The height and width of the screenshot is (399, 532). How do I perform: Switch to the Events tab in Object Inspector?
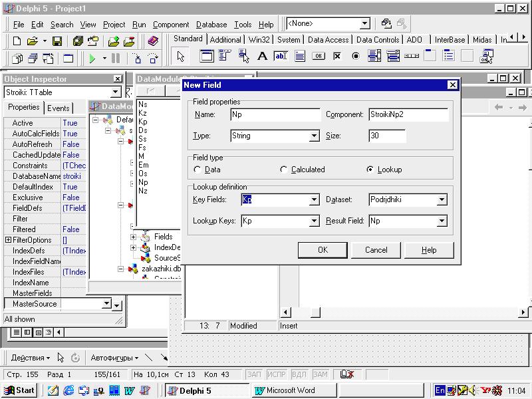(59, 108)
